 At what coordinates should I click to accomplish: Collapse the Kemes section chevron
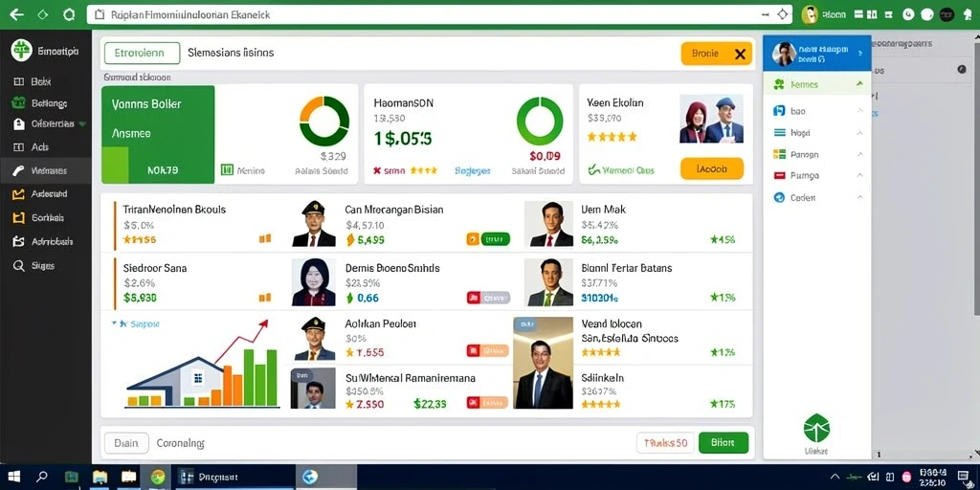860,84
